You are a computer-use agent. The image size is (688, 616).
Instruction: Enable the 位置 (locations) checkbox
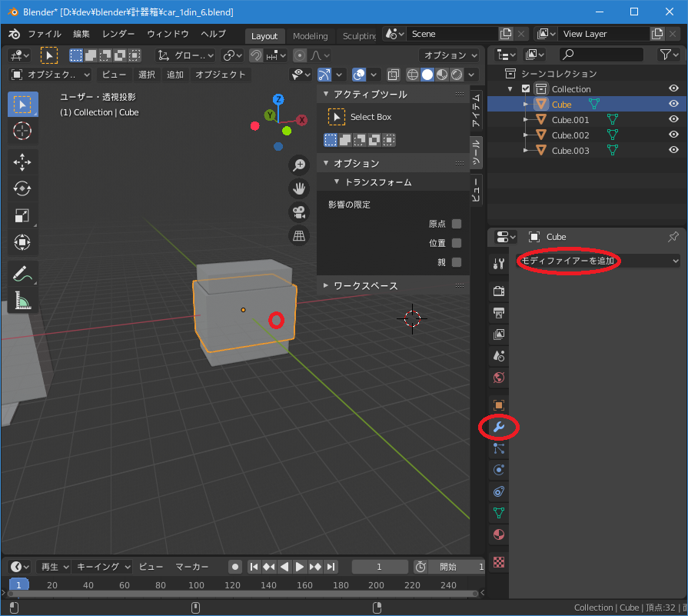tap(457, 243)
